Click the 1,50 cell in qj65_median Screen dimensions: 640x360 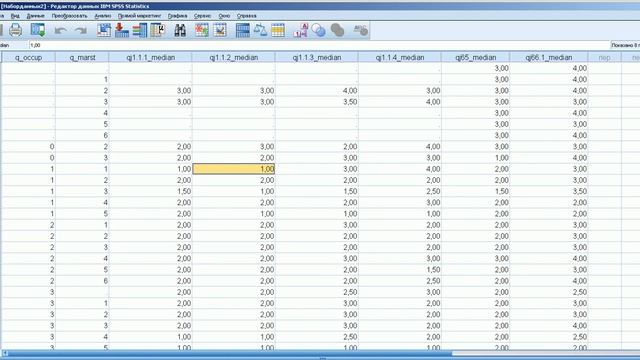pos(476,191)
